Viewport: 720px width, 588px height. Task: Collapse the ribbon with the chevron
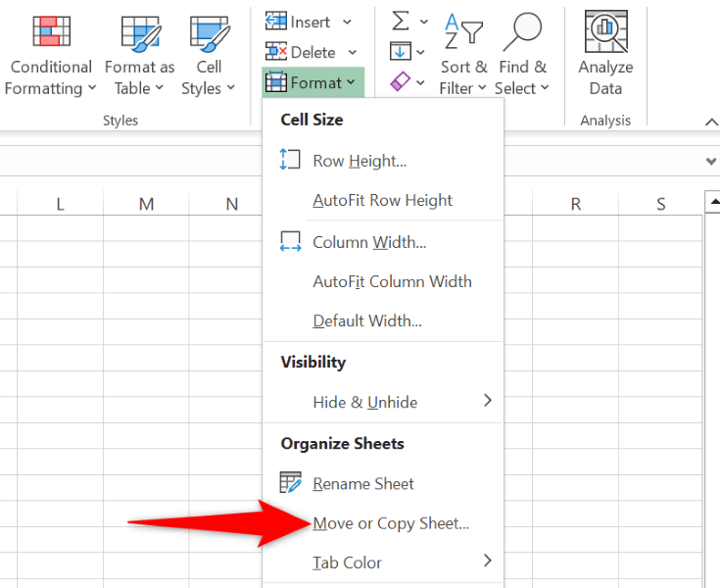click(711, 122)
